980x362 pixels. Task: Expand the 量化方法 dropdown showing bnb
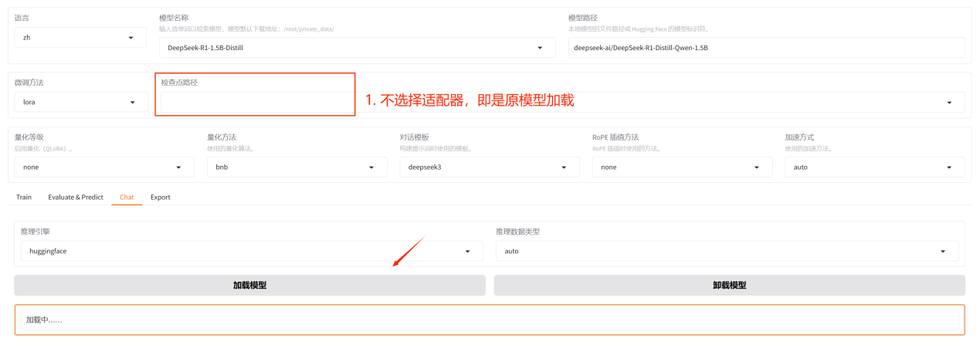point(296,167)
